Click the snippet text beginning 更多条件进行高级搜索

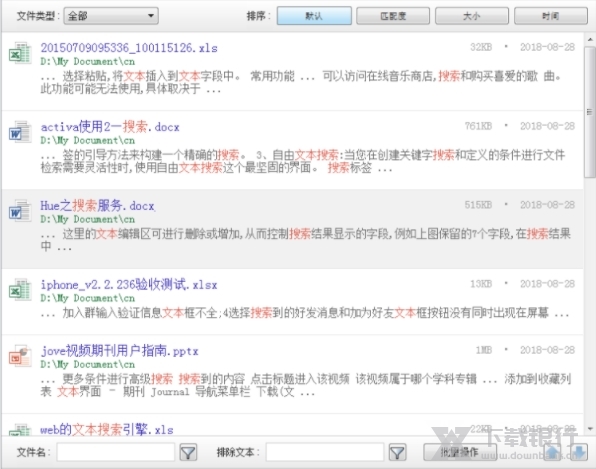click(x=306, y=385)
